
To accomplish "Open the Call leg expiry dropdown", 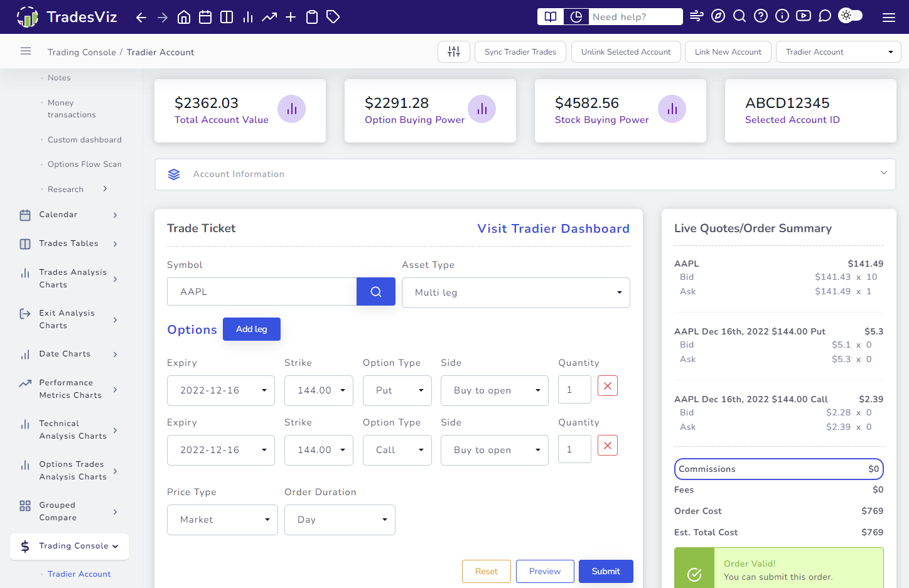I will coord(221,450).
